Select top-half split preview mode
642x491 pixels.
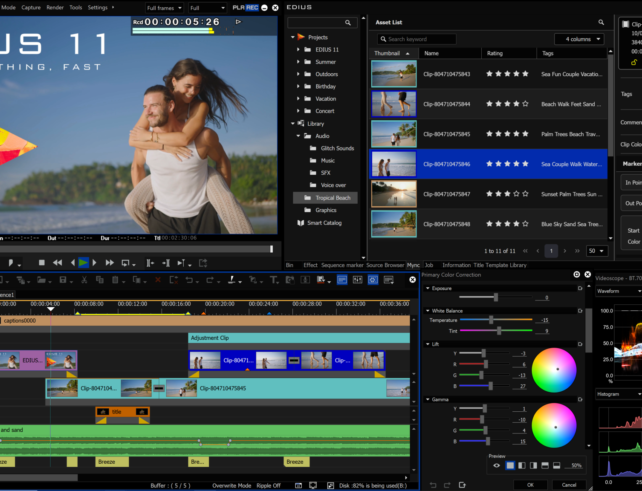545,466
